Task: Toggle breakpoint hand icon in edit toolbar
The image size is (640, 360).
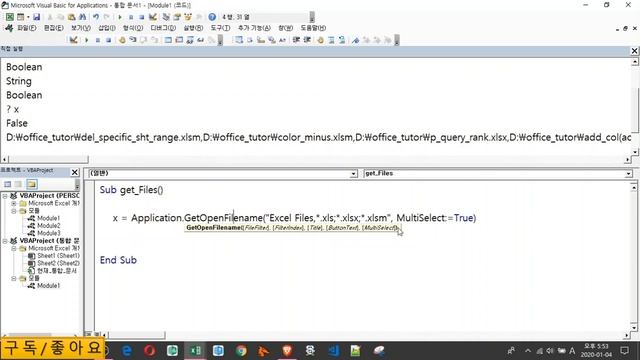Action: pos(320,40)
